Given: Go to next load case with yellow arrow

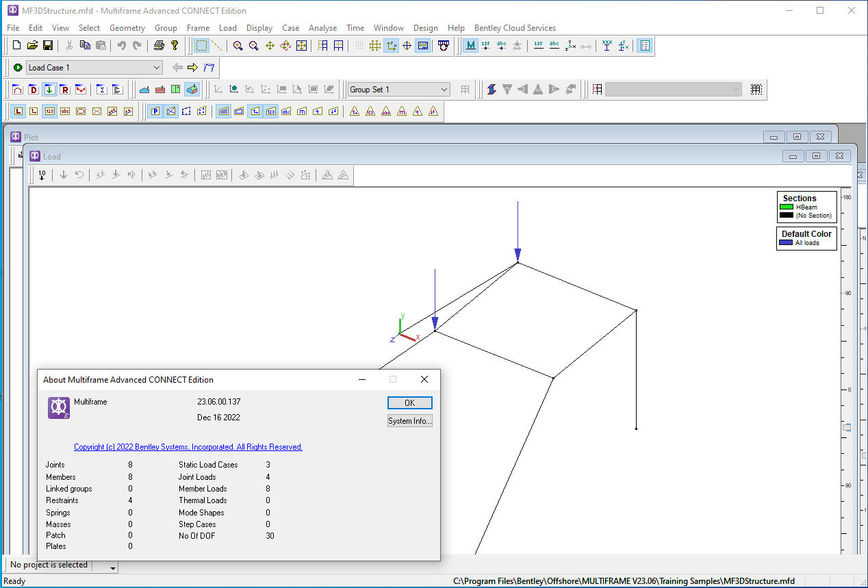Looking at the screenshot, I should [x=192, y=68].
